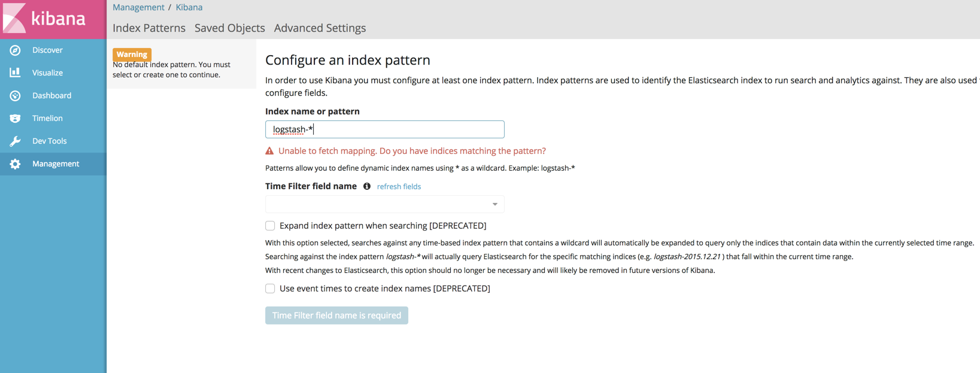Image resolution: width=980 pixels, height=373 pixels.
Task: Click the Index name or pattern field
Action: pyautogui.click(x=385, y=129)
